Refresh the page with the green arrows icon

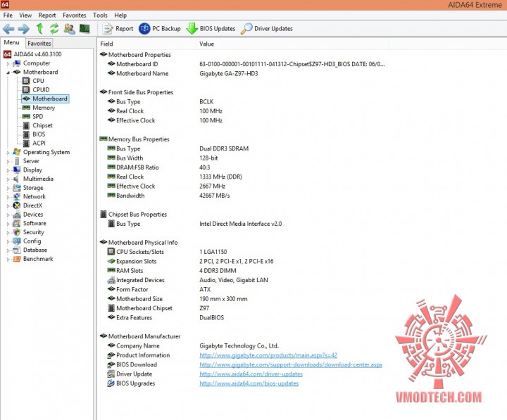[54, 28]
